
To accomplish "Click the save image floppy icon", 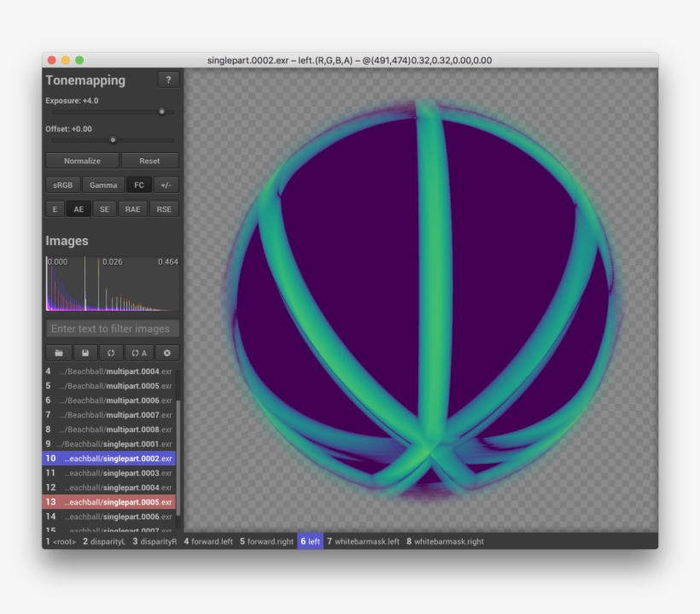I will tap(85, 353).
